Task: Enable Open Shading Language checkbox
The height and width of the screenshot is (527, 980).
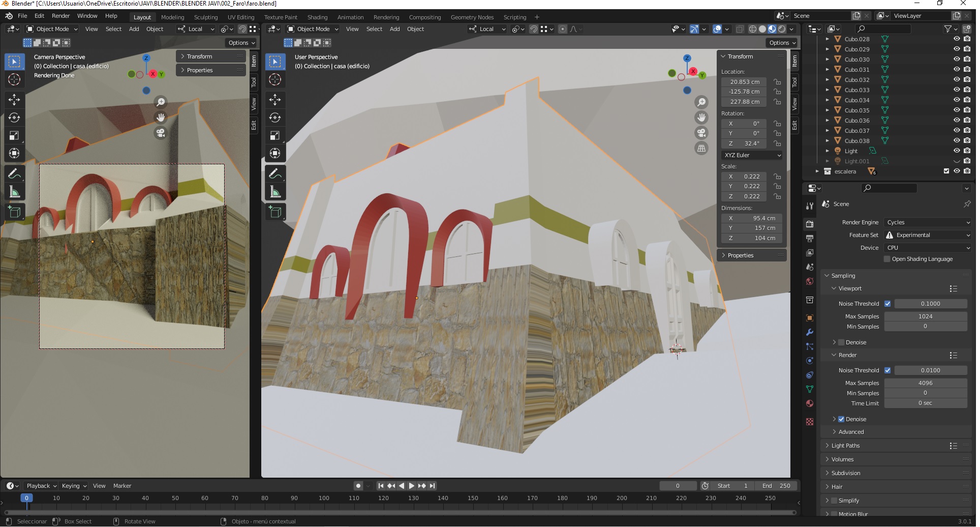Action: [887, 259]
